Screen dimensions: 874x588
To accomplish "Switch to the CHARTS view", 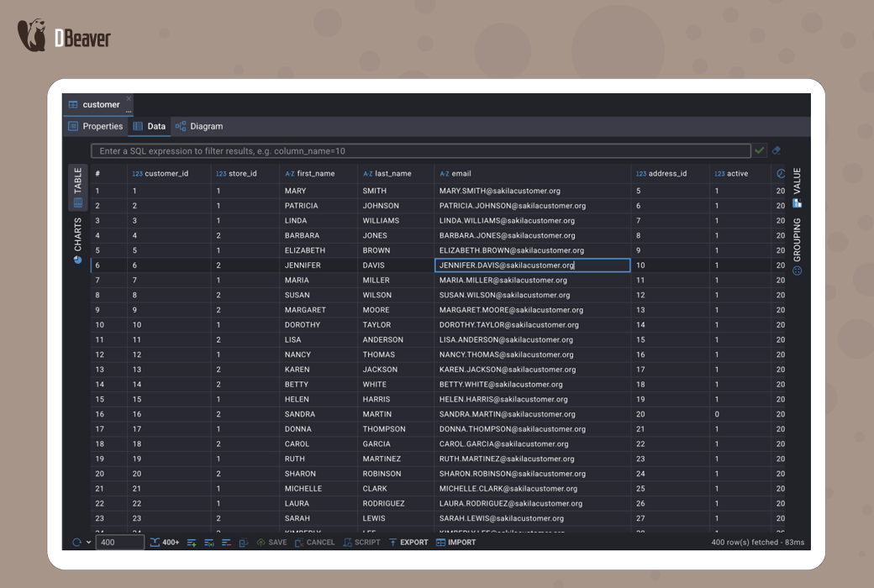I will 77,240.
